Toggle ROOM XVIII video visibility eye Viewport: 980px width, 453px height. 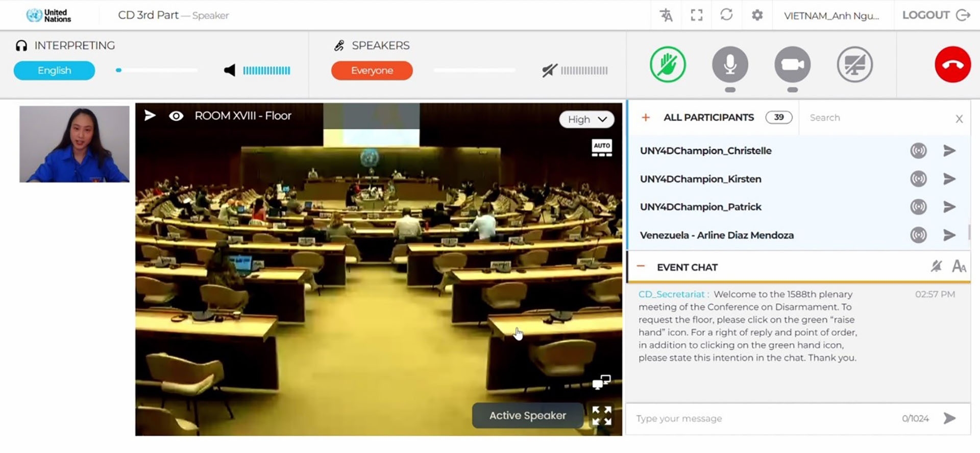176,116
